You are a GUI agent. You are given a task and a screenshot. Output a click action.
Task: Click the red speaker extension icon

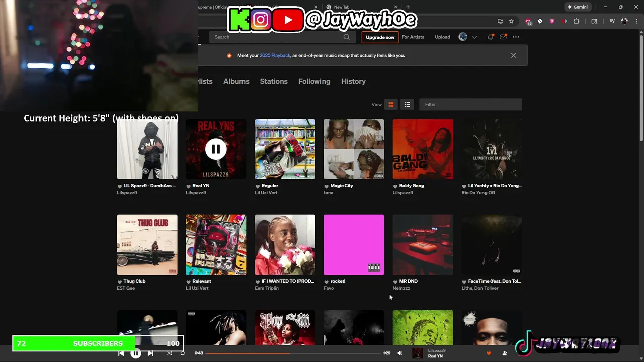565,21
